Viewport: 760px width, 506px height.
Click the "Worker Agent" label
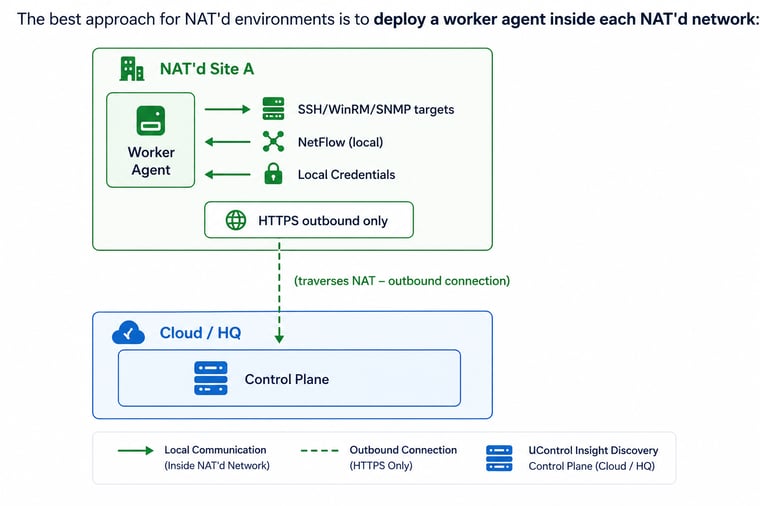coord(151,161)
